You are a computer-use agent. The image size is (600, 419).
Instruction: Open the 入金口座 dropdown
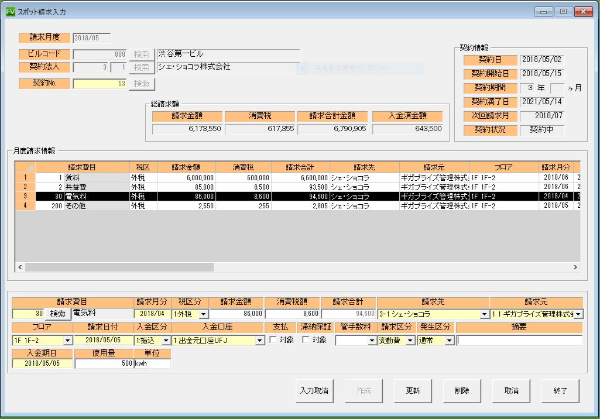point(259,340)
